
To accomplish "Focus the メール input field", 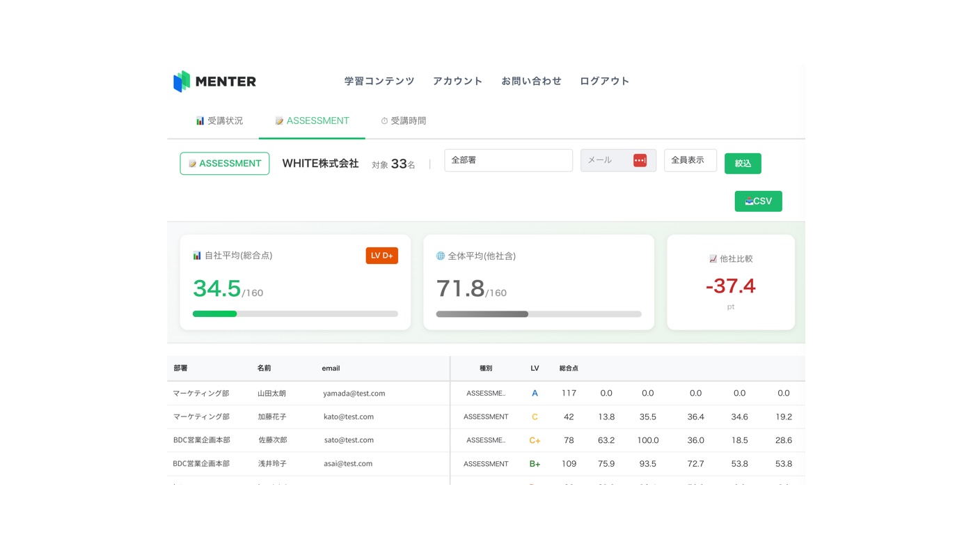I will click(x=618, y=160).
